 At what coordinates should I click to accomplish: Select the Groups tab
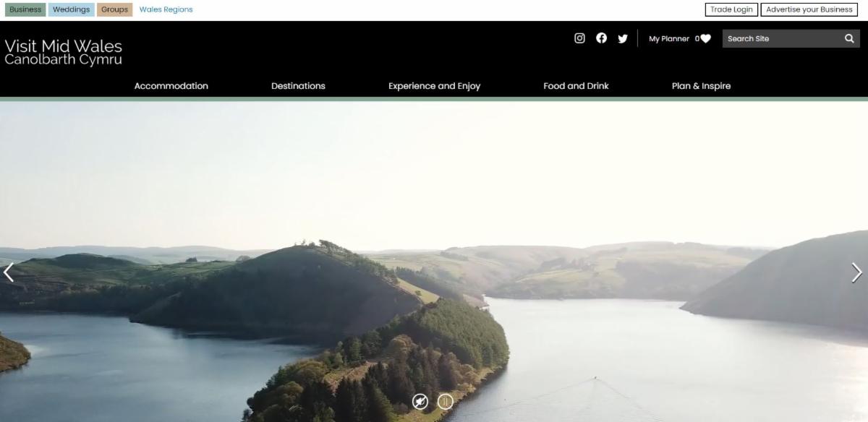pos(114,9)
